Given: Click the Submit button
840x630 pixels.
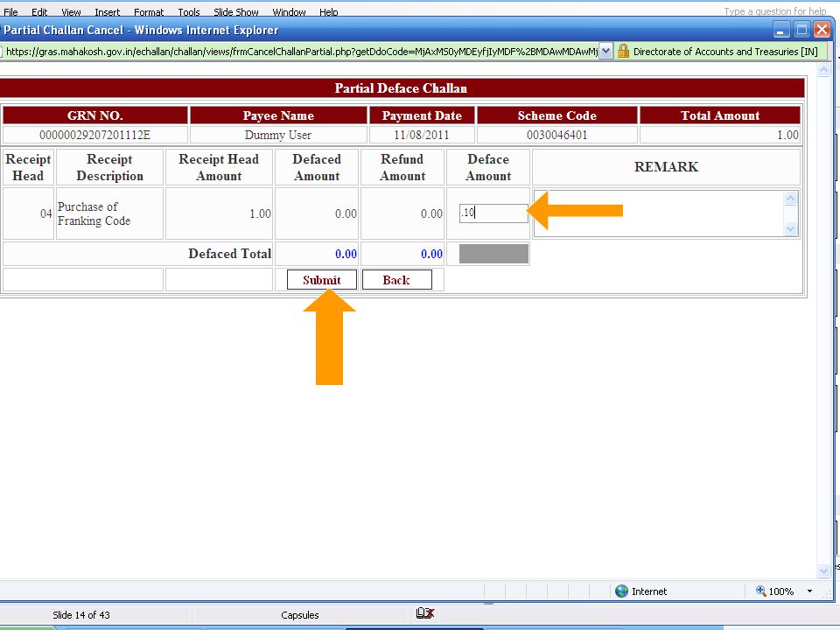Looking at the screenshot, I should pos(321,280).
